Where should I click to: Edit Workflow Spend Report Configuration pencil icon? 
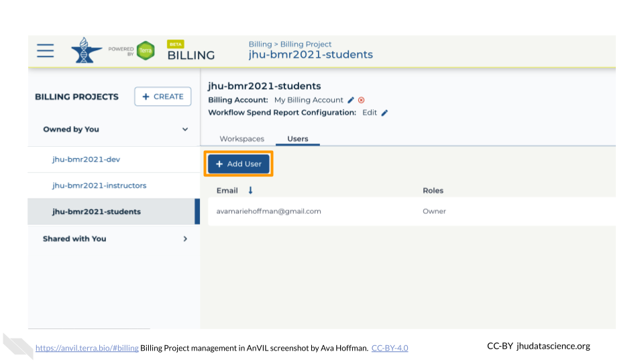coord(384,113)
